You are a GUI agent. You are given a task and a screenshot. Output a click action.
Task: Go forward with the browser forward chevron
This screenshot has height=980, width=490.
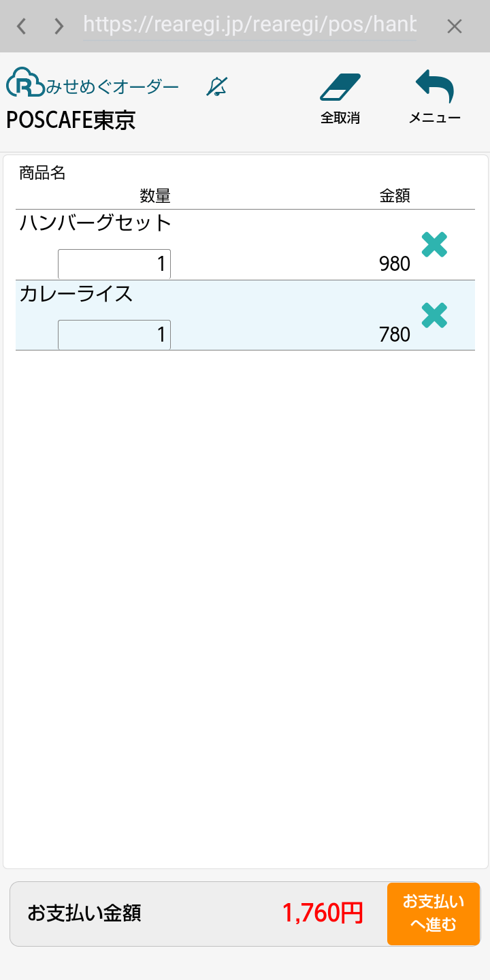[x=59, y=27]
